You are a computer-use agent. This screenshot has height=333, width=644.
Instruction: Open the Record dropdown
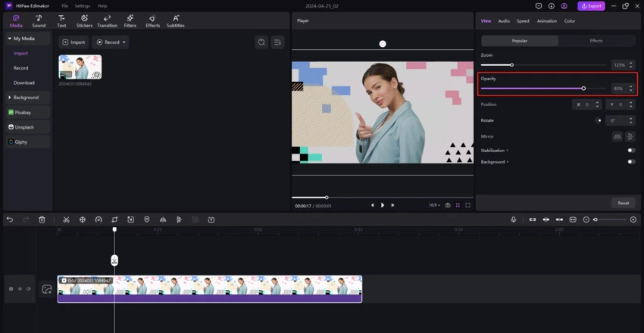pyautogui.click(x=110, y=42)
